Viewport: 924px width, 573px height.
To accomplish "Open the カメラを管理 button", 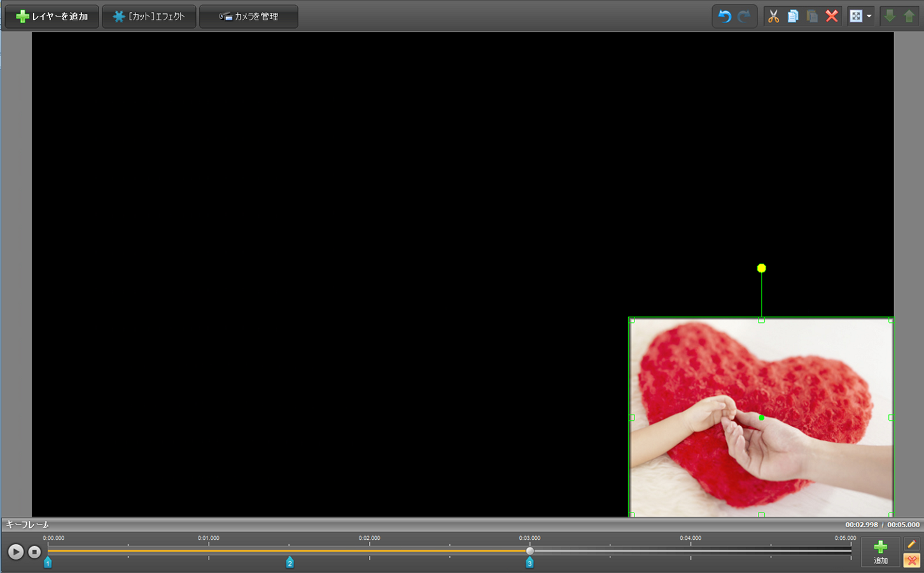I will [x=249, y=17].
